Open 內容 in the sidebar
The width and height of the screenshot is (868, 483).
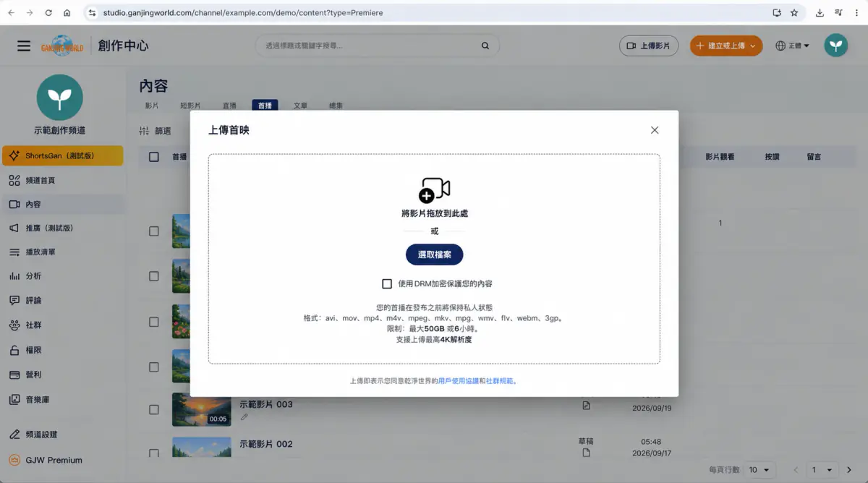tap(62, 204)
